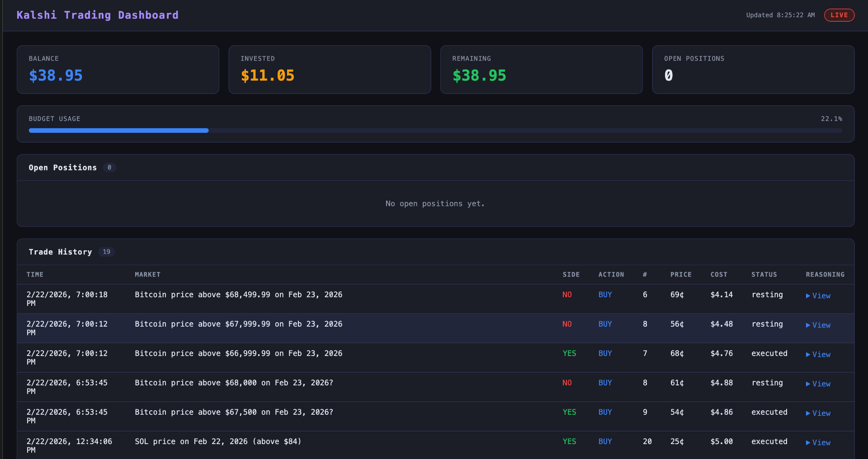868x459 pixels.
Task: Select market "Bitcoin price above $68,000 on Feb 23, 2026?"
Action: pyautogui.click(x=234, y=383)
